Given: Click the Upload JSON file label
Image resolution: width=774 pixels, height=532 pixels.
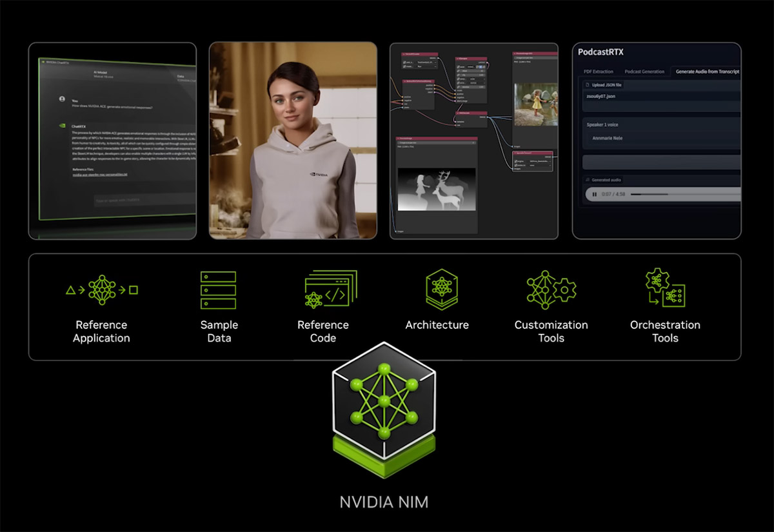Looking at the screenshot, I should pyautogui.click(x=607, y=85).
